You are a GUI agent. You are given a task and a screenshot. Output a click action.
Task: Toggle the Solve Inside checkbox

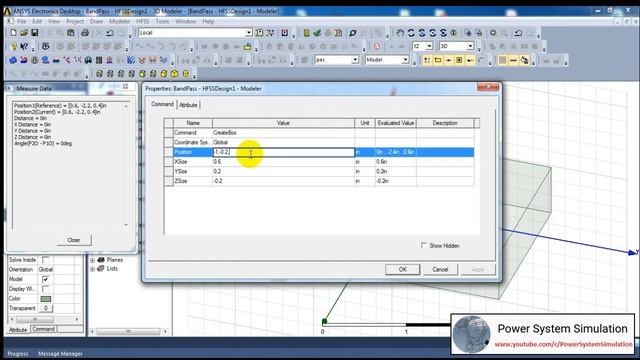46,260
